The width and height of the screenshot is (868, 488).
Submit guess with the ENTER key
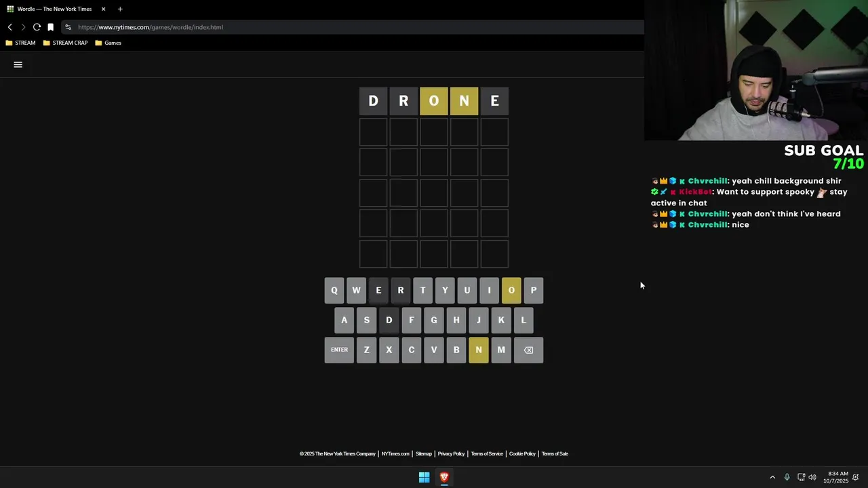(x=339, y=350)
